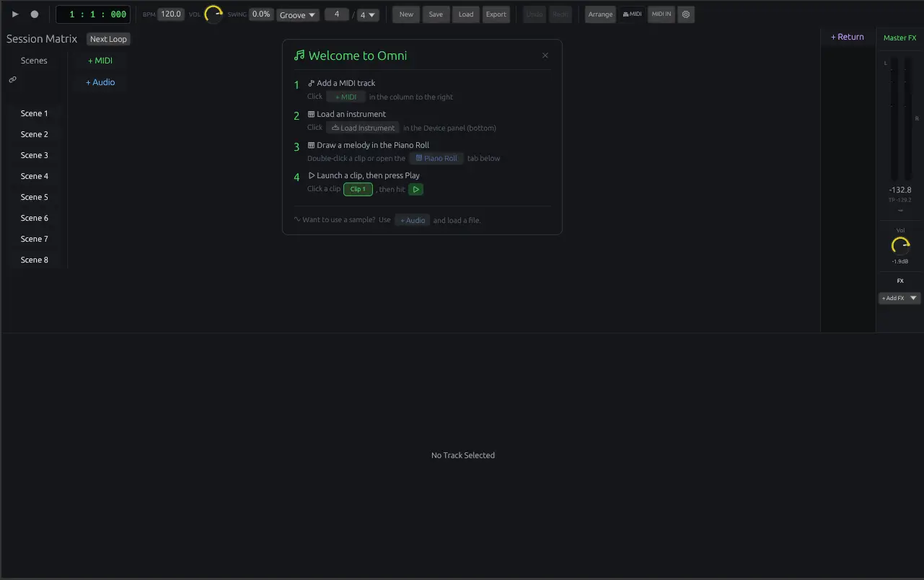
Task: Click the Session Matrix title
Action: pos(42,39)
